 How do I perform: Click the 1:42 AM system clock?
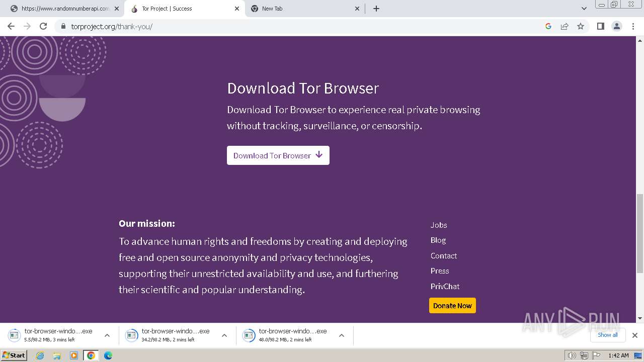pyautogui.click(x=618, y=355)
